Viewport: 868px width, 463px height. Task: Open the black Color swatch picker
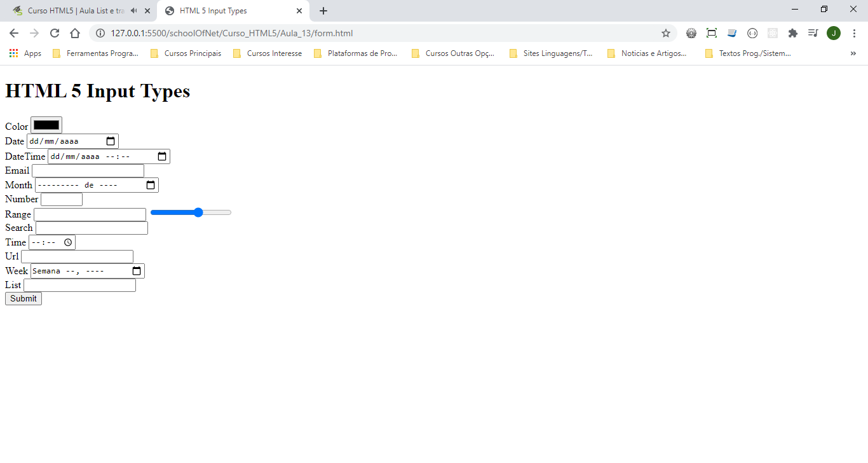(46, 125)
